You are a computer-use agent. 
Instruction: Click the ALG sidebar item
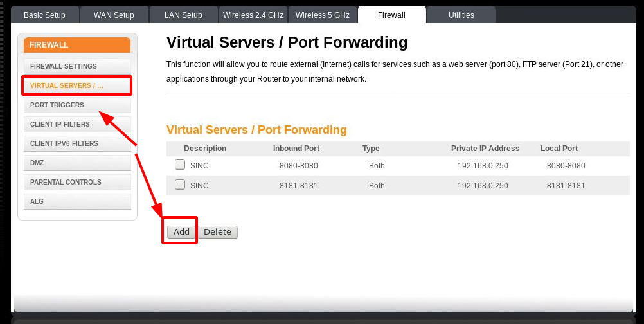77,202
